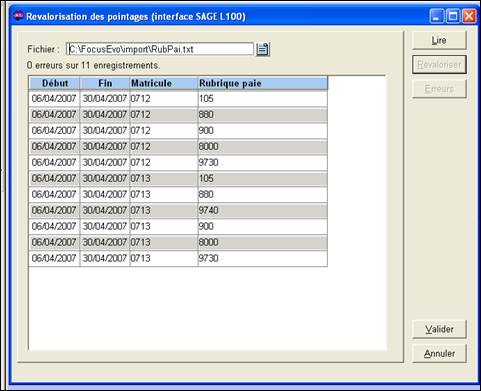The image size is (481, 391).
Task: Select rubrique 105 cell for matricule 0712
Action: pos(263,99)
